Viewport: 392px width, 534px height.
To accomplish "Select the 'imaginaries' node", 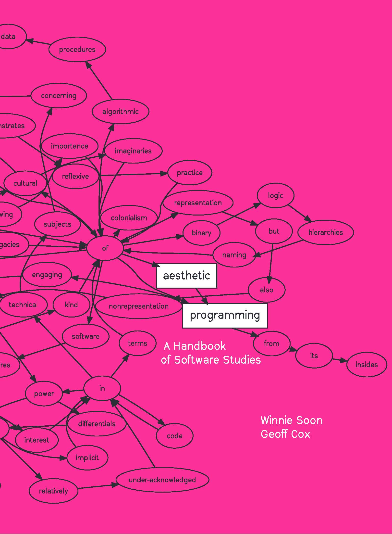I will tap(133, 151).
